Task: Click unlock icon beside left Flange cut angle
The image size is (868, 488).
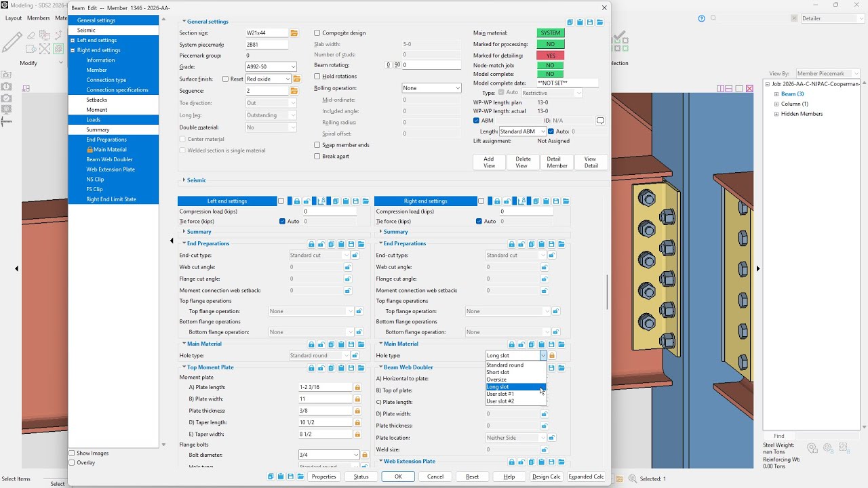Action: pyautogui.click(x=347, y=279)
